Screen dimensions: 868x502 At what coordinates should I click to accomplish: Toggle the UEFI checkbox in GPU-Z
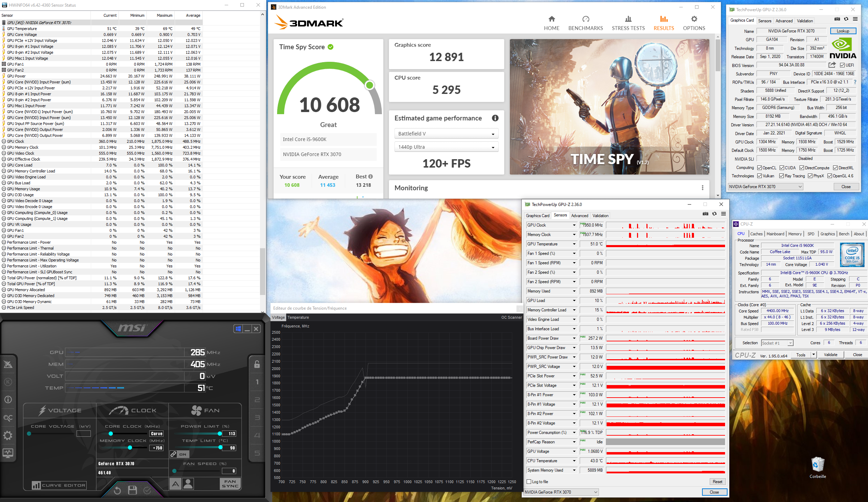(842, 65)
